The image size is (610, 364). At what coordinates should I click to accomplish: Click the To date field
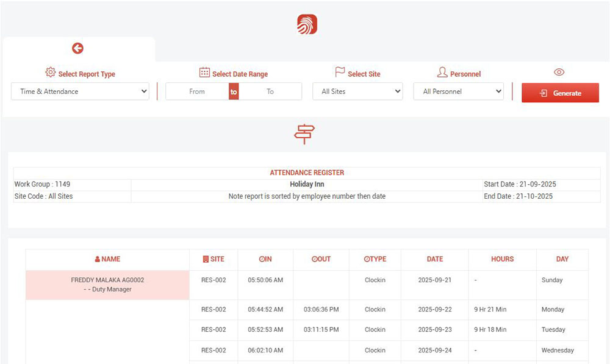270,91
